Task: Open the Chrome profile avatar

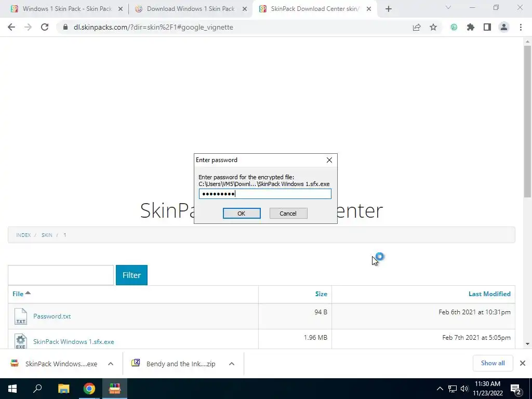Action: coord(504,27)
